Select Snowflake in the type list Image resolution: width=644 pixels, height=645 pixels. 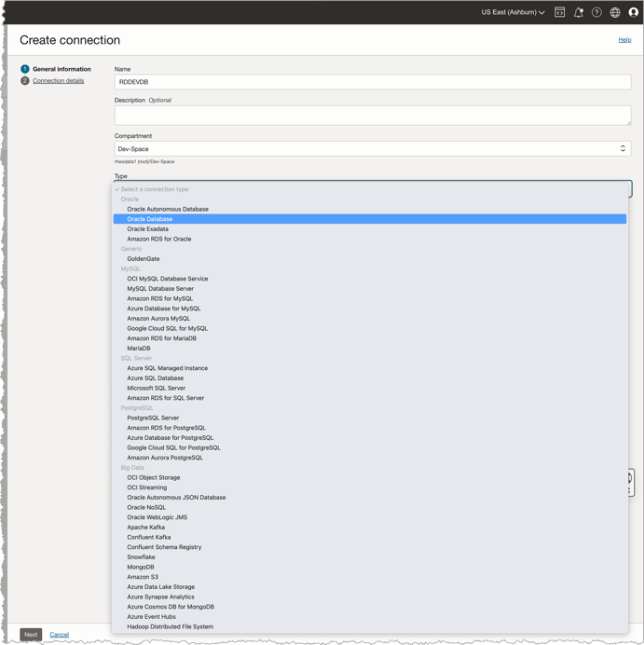click(142, 557)
